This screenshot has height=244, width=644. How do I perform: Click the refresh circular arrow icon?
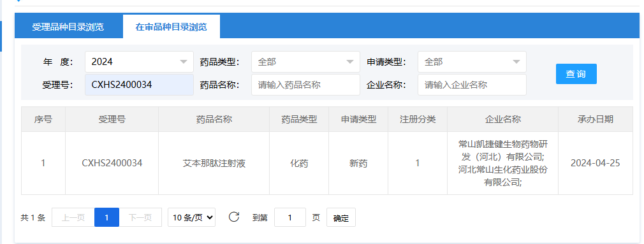tap(234, 217)
